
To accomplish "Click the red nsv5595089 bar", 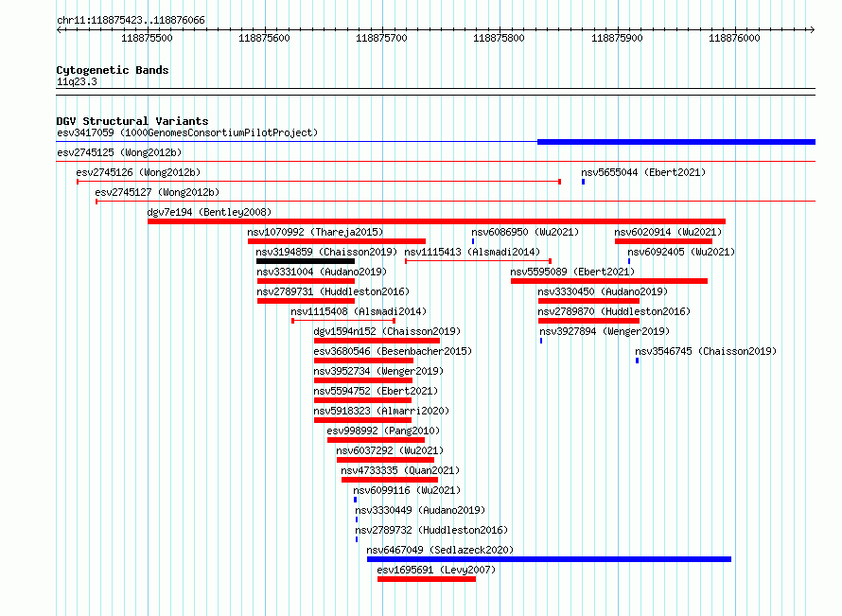I will tap(609, 281).
